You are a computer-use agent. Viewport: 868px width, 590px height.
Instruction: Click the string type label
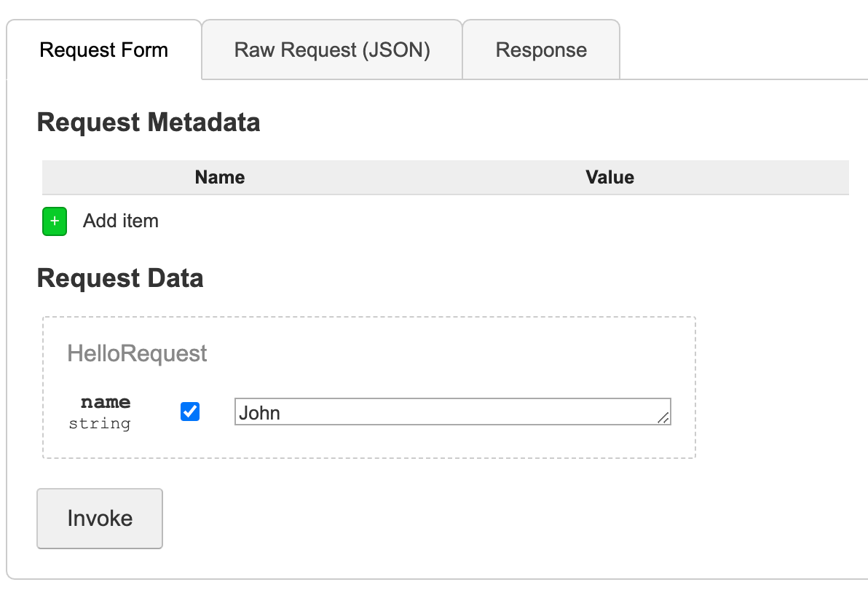pyautogui.click(x=100, y=424)
